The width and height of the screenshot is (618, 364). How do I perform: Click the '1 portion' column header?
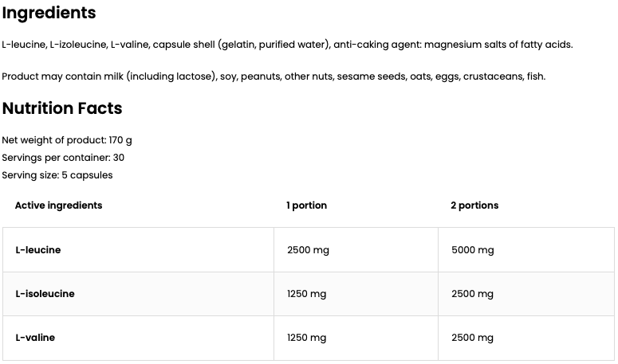(307, 205)
